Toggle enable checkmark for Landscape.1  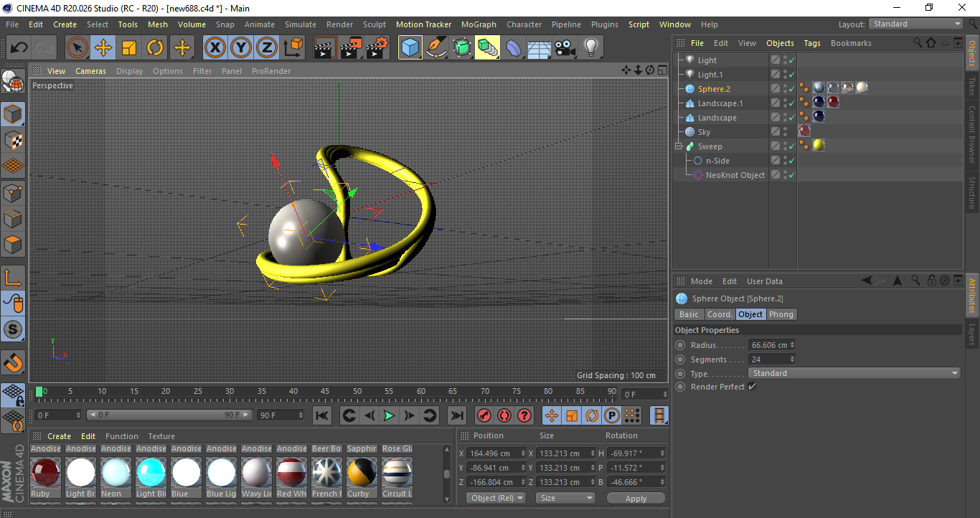791,103
